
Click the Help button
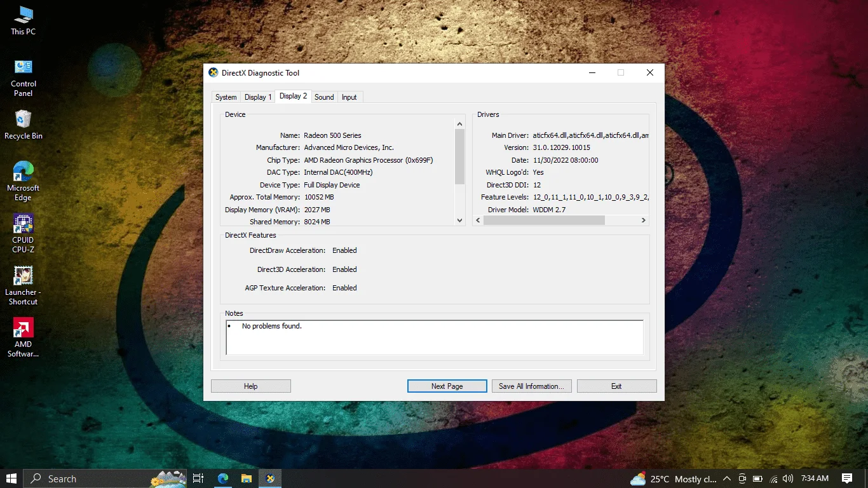coord(251,386)
